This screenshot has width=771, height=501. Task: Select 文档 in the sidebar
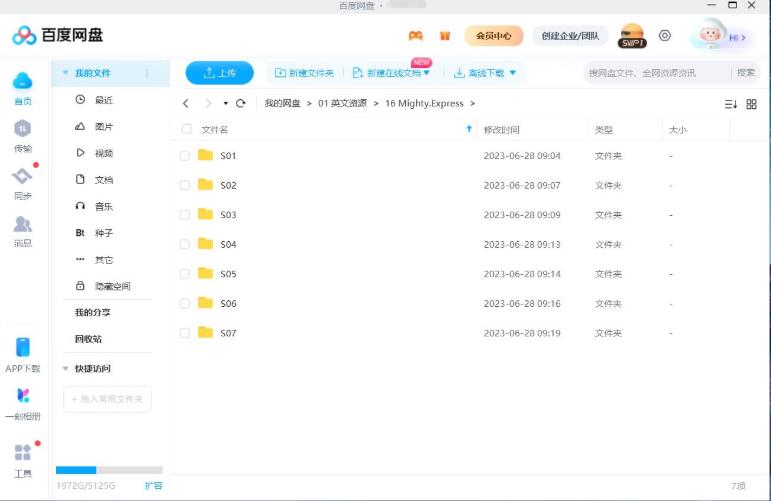pos(104,179)
